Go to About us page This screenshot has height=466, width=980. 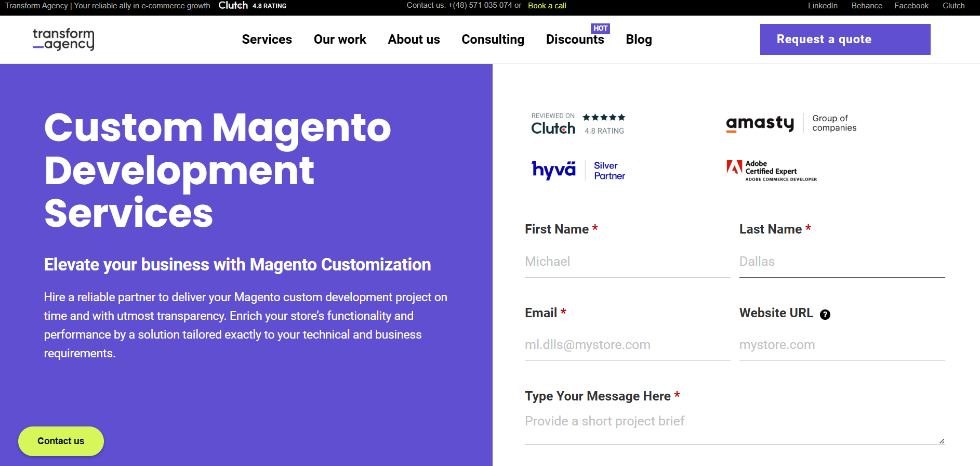[x=414, y=40]
